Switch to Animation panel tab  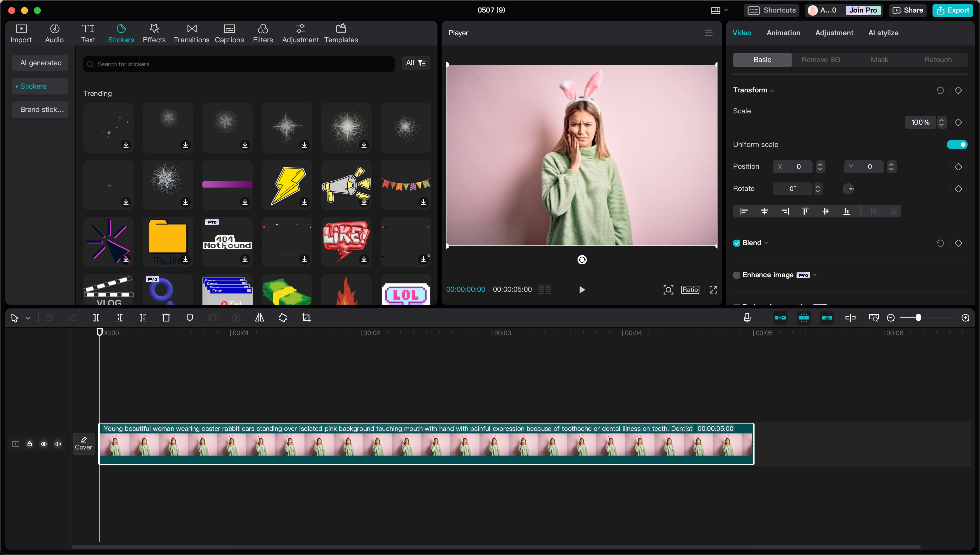coord(783,32)
